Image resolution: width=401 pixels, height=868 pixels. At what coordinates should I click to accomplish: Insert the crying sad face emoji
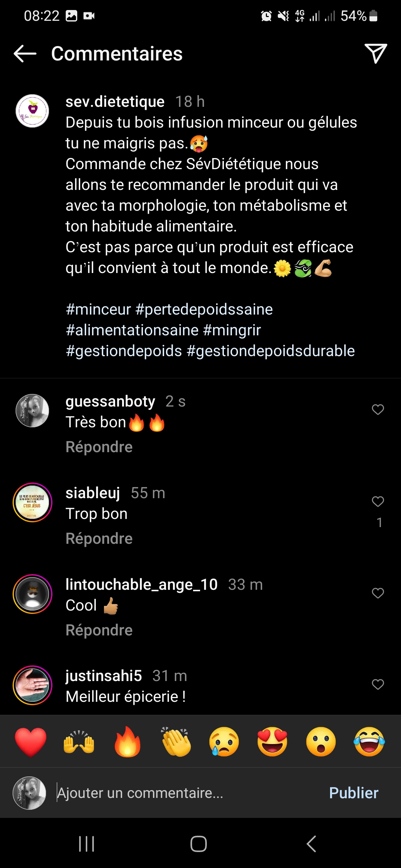pos(224,742)
